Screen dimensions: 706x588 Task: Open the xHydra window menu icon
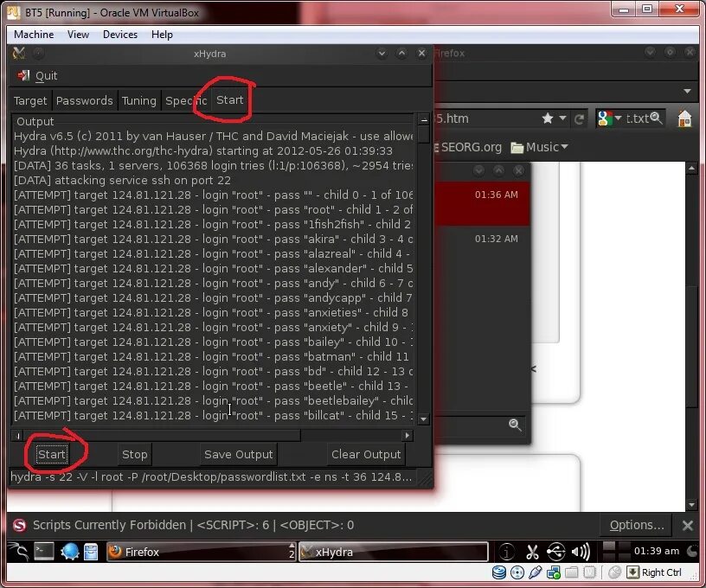[x=19, y=54]
